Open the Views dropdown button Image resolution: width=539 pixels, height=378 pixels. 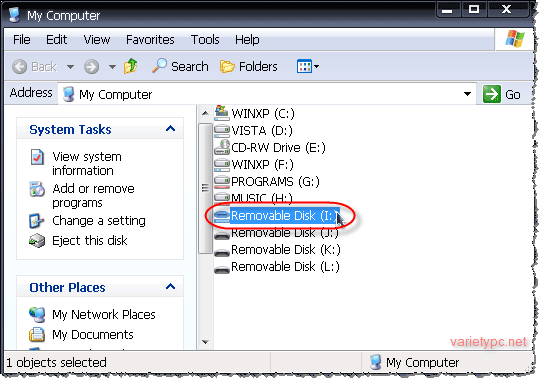pos(308,66)
